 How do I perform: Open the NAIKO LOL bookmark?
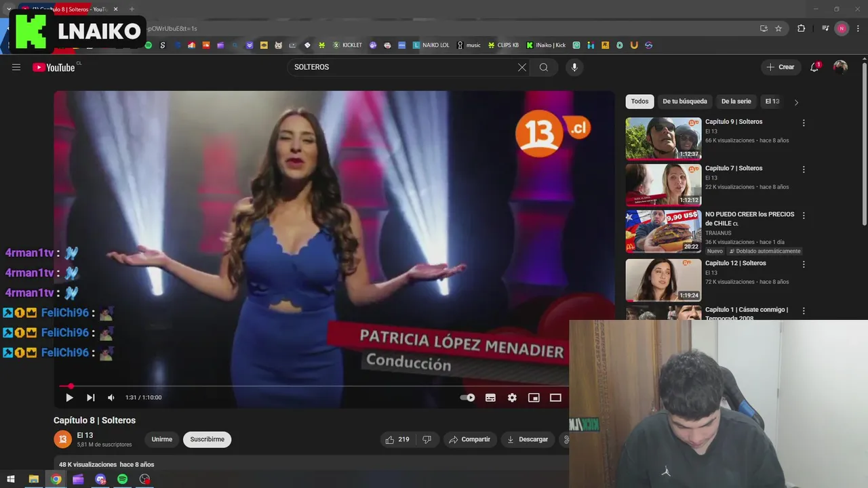click(x=431, y=45)
